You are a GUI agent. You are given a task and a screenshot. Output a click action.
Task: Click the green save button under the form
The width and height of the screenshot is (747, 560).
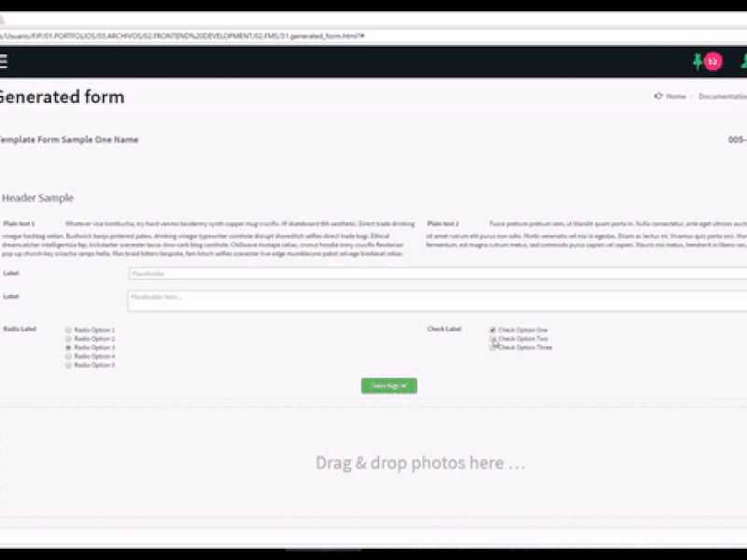[389, 385]
